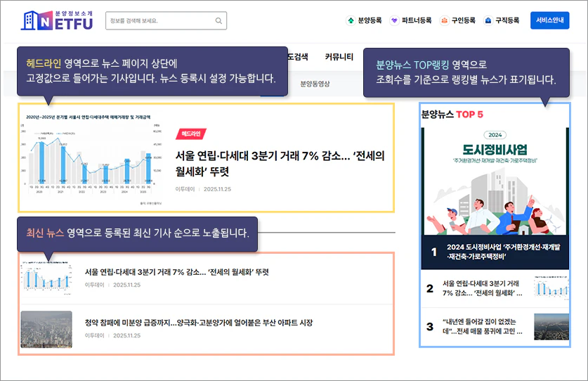Click the 서비스안내 button
Image resolution: width=588 pixels, height=381 pixels.
pos(550,20)
